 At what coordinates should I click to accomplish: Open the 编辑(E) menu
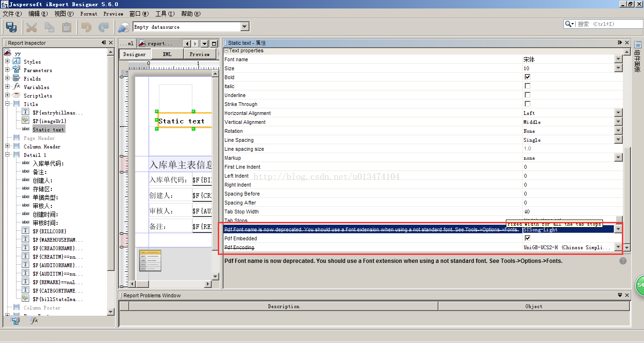pyautogui.click(x=38, y=14)
